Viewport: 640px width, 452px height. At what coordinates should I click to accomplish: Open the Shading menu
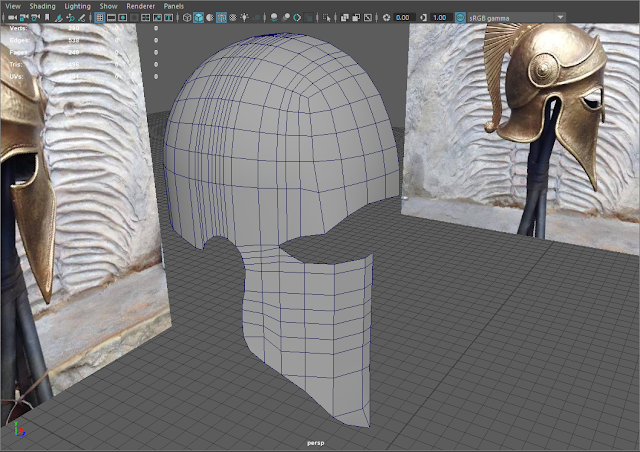click(42, 6)
